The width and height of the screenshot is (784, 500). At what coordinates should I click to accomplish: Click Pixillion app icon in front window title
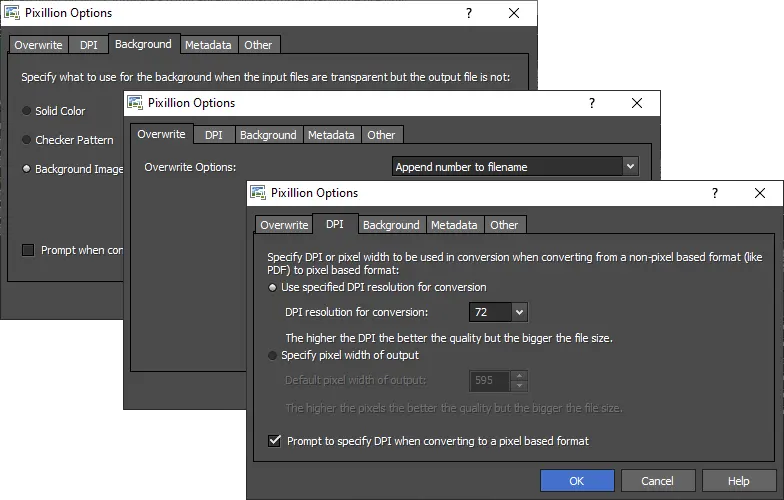(x=258, y=192)
